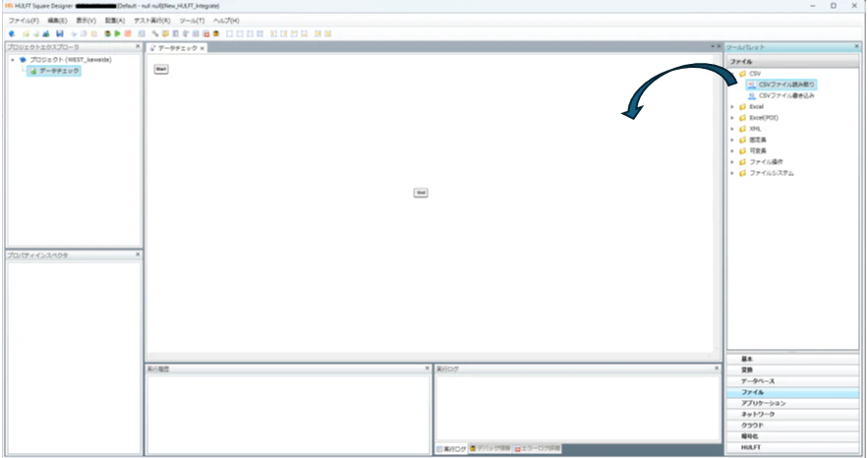Click the debug run icon left of green play
This screenshot has height=458, width=868.
tap(107, 33)
